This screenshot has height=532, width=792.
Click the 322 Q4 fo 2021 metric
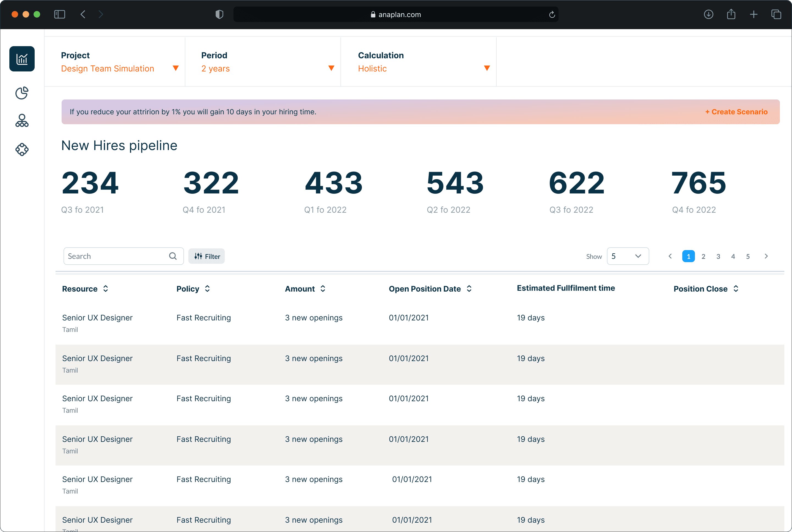tap(211, 192)
